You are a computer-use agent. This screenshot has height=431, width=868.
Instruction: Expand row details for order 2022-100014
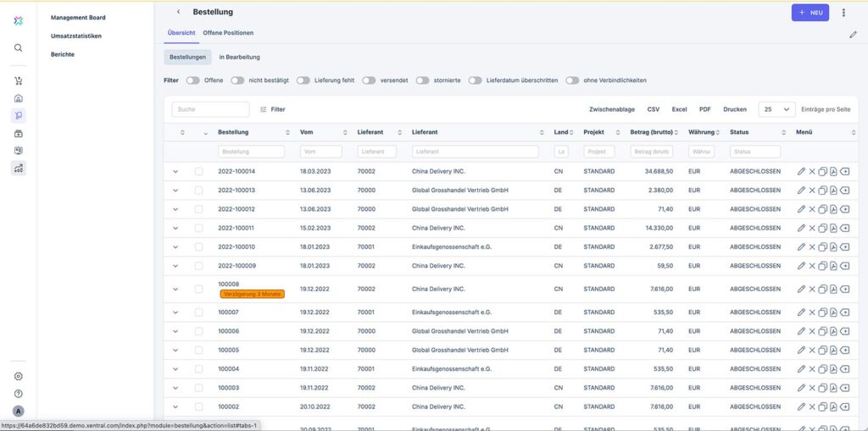(x=175, y=171)
